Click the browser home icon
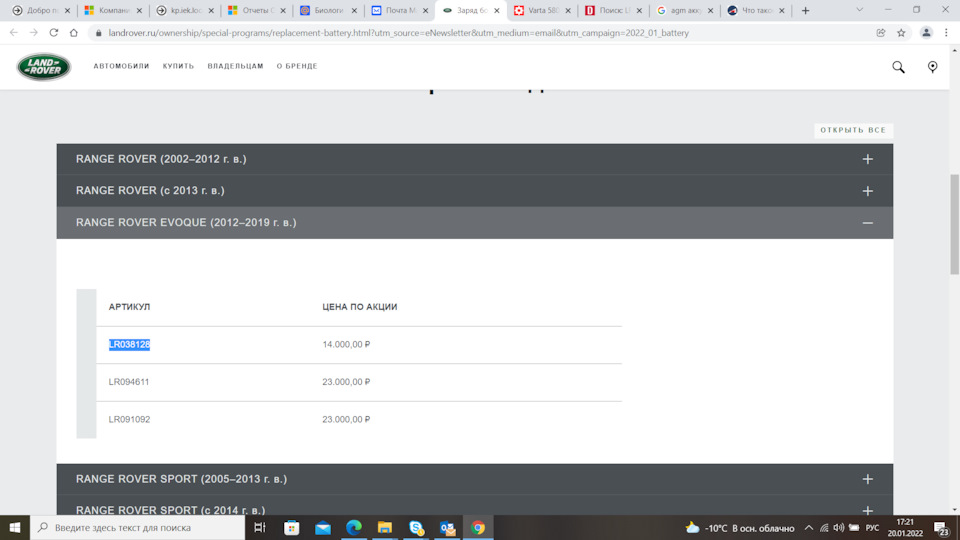The image size is (960, 540). 73,32
